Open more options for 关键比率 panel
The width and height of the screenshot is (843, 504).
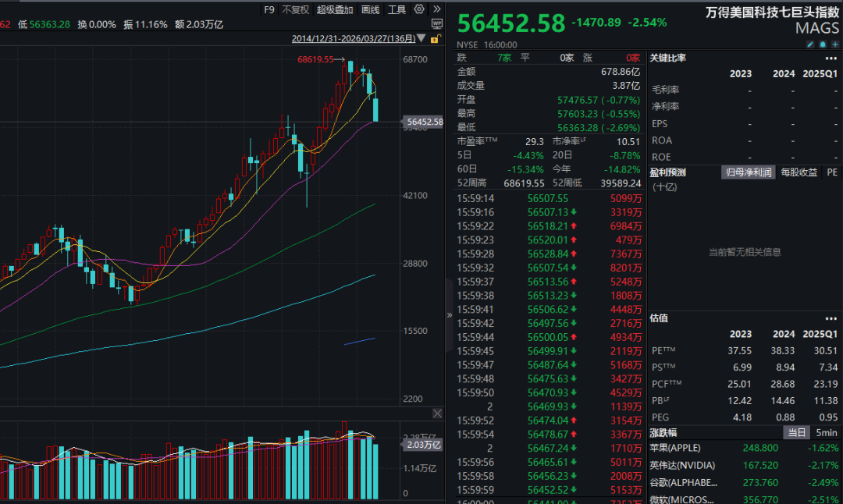coord(831,58)
